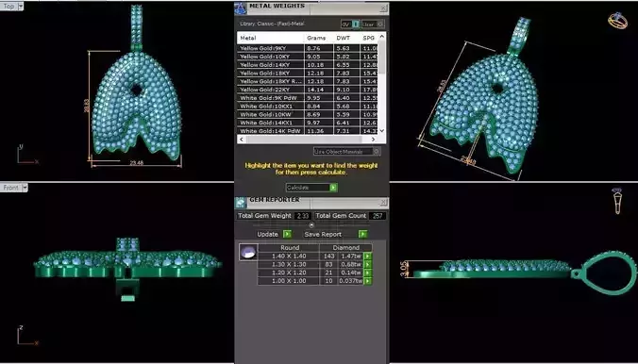This screenshot has height=364, width=638.
Task: Click the SPG column header
Action: click(369, 38)
